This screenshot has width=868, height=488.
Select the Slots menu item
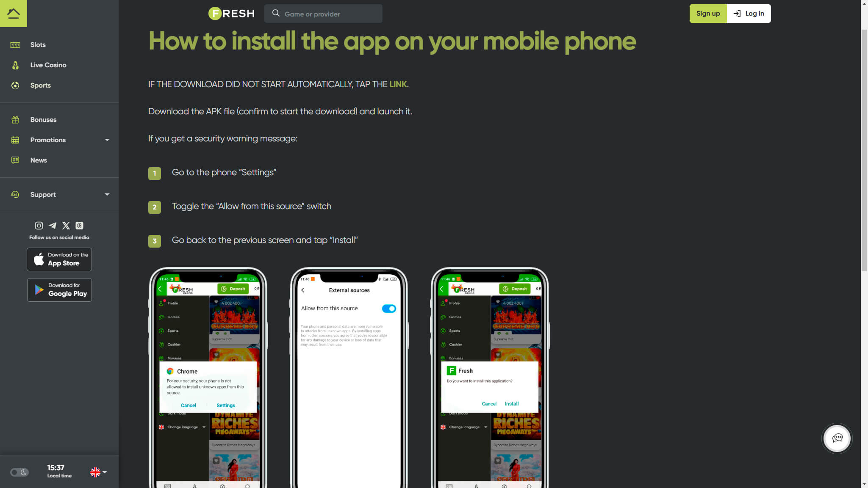tap(38, 44)
